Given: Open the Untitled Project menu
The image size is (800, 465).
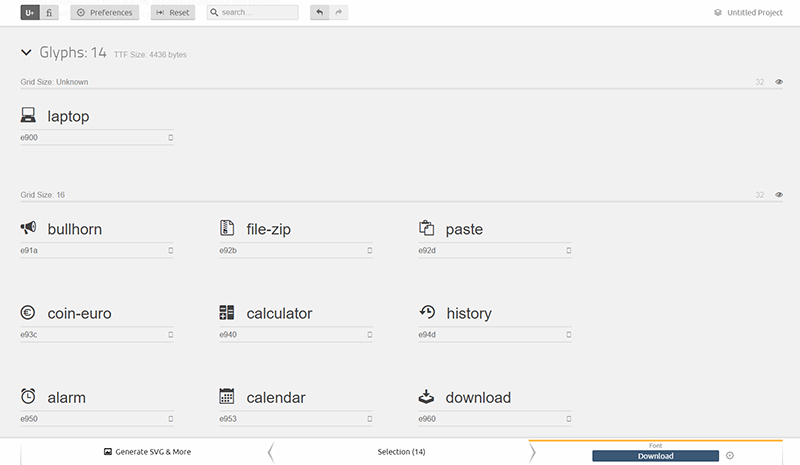Looking at the screenshot, I should coord(750,13).
